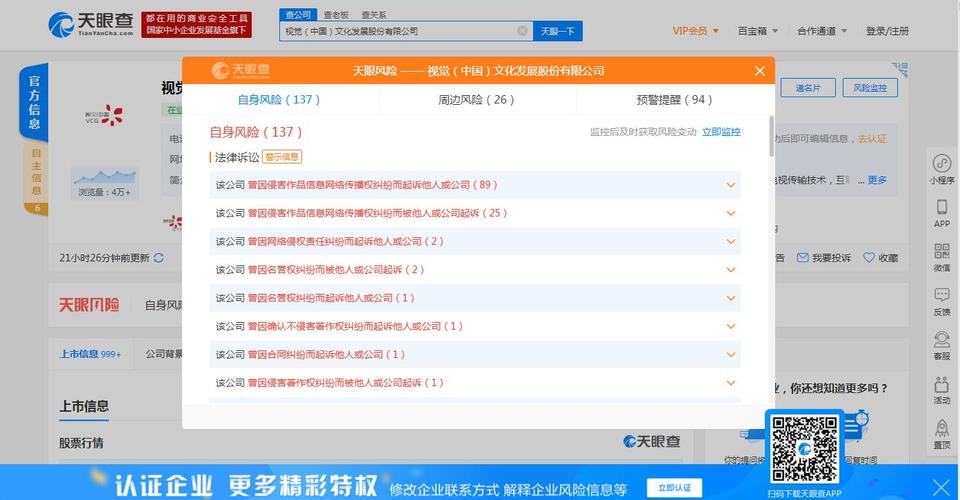960x500 pixels.
Task: Click the 我要投诉 mail icon
Action: click(802, 258)
